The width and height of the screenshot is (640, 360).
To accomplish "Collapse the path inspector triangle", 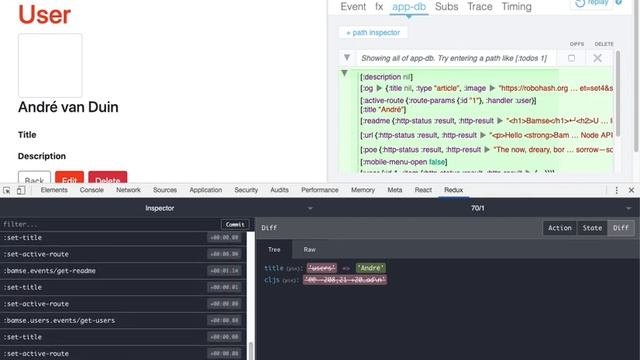I will pos(347,58).
